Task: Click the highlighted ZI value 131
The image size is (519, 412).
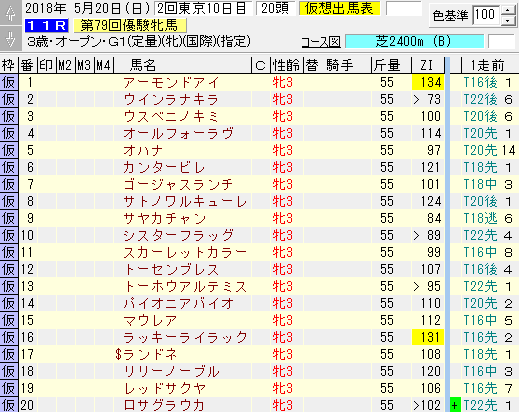Action: pos(428,337)
